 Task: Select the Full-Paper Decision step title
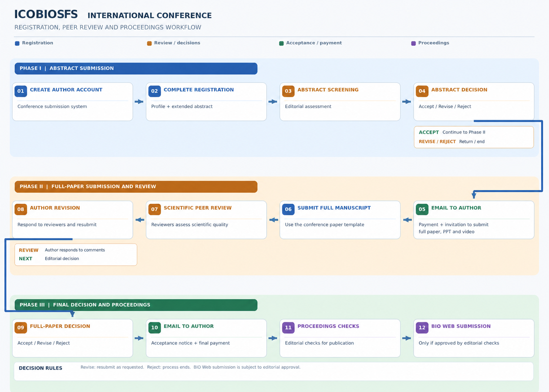[x=60, y=326]
